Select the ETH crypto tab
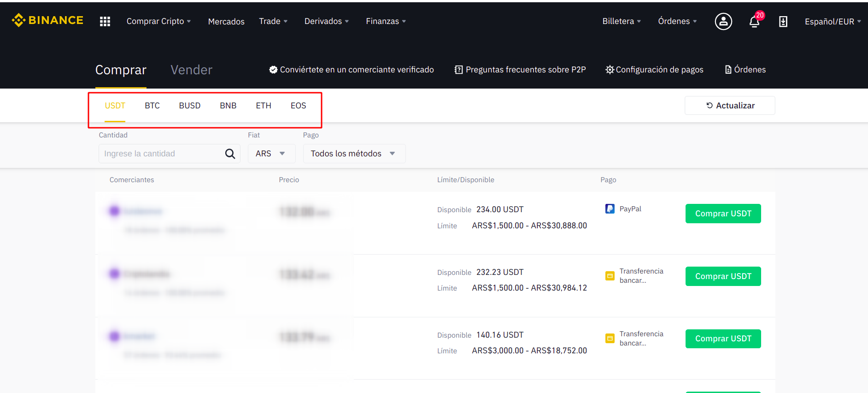This screenshot has height=393, width=868. (264, 106)
